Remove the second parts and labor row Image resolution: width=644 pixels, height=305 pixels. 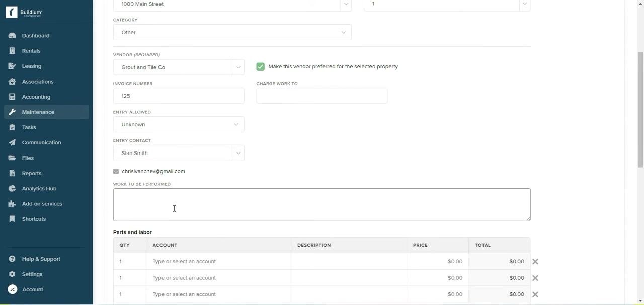coord(535,278)
